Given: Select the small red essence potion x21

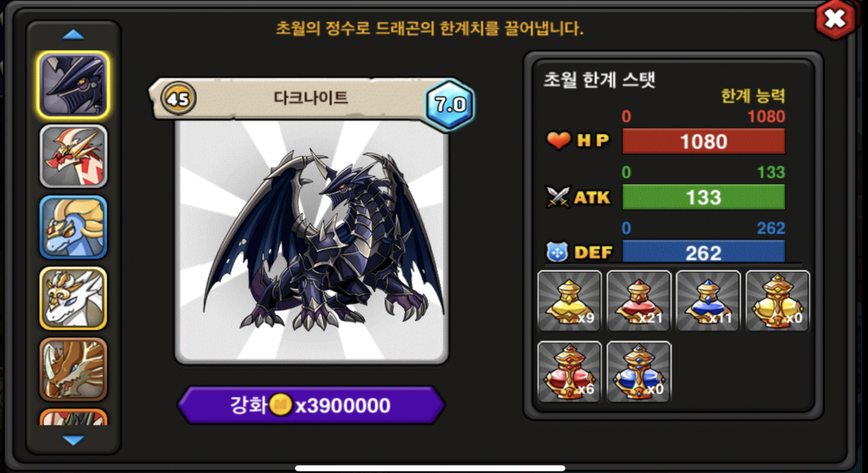Looking at the screenshot, I should pyautogui.click(x=639, y=301).
